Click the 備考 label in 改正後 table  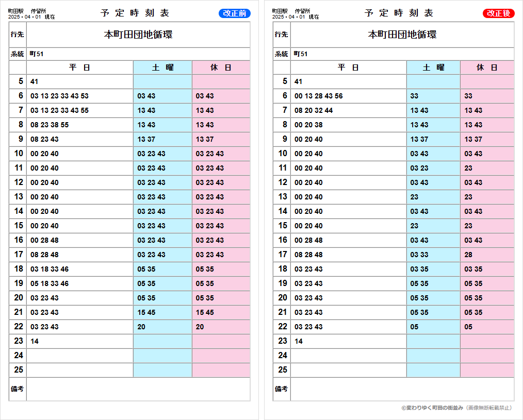point(282,389)
